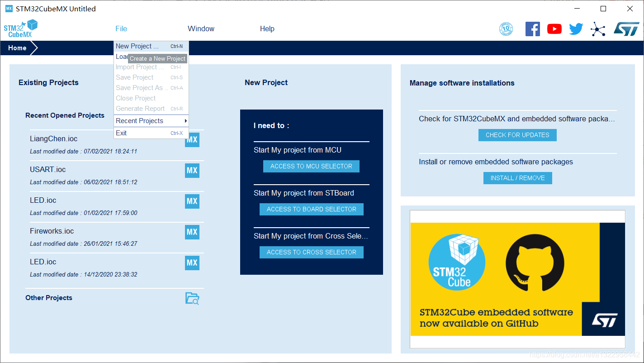Viewport: 644px width, 363px height.
Task: Open the File menu
Action: pyautogui.click(x=121, y=29)
